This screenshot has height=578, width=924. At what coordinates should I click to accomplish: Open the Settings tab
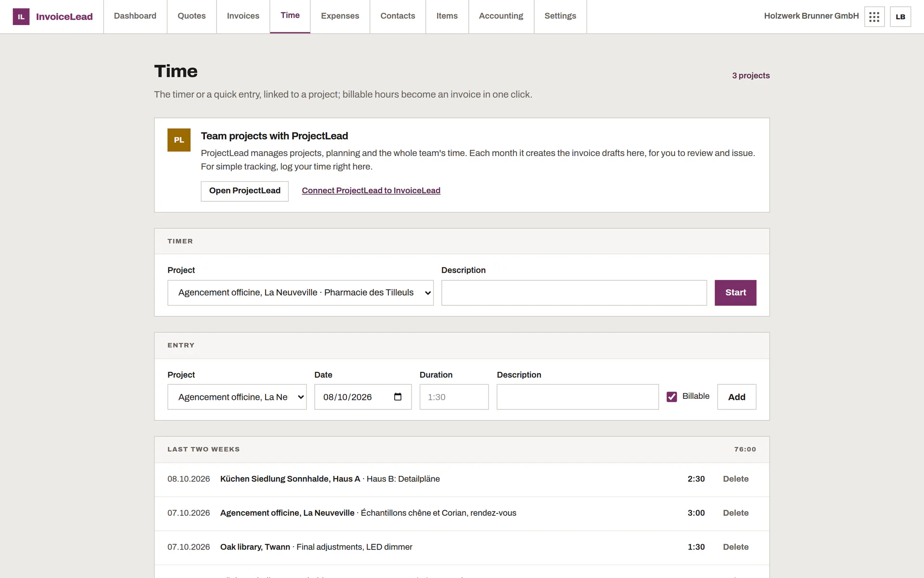pos(560,16)
